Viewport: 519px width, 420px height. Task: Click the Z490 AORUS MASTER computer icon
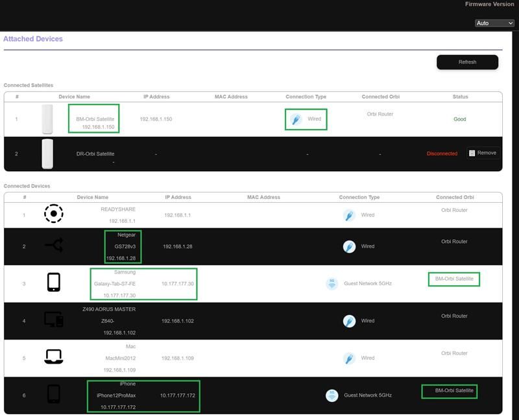pos(54,320)
